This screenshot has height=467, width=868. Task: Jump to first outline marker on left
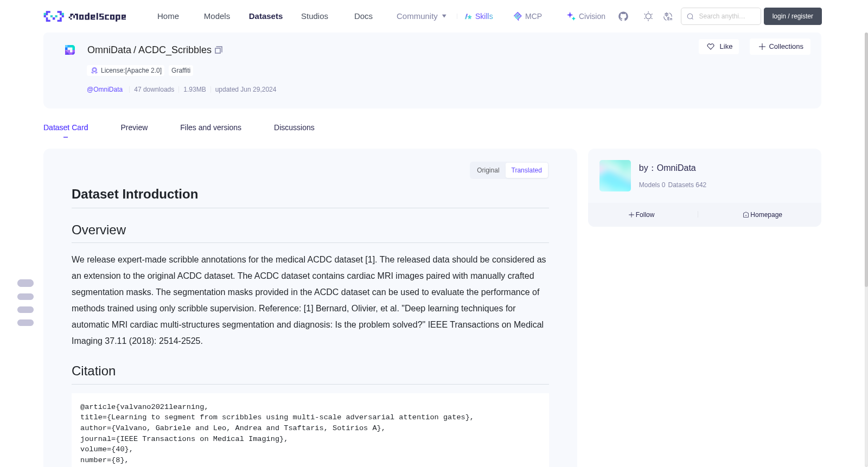25,283
